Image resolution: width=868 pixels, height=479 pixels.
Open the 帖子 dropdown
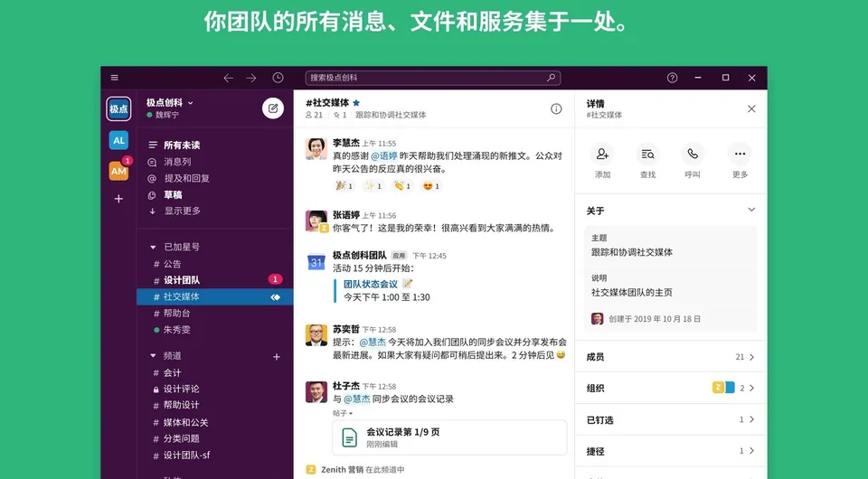pyautogui.click(x=343, y=413)
